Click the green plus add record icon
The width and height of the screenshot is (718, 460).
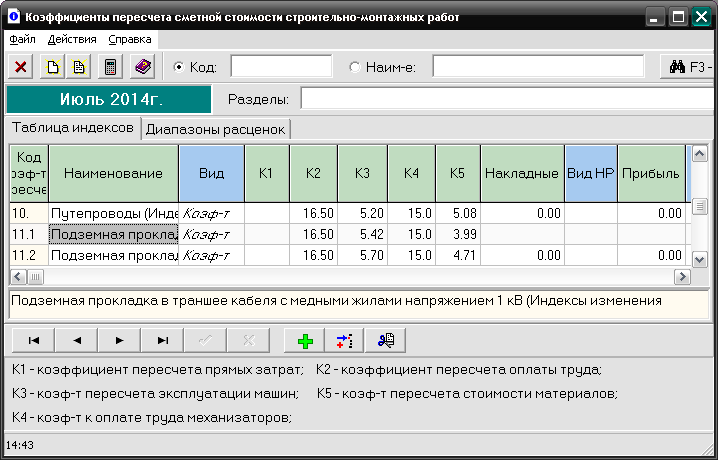[305, 341]
